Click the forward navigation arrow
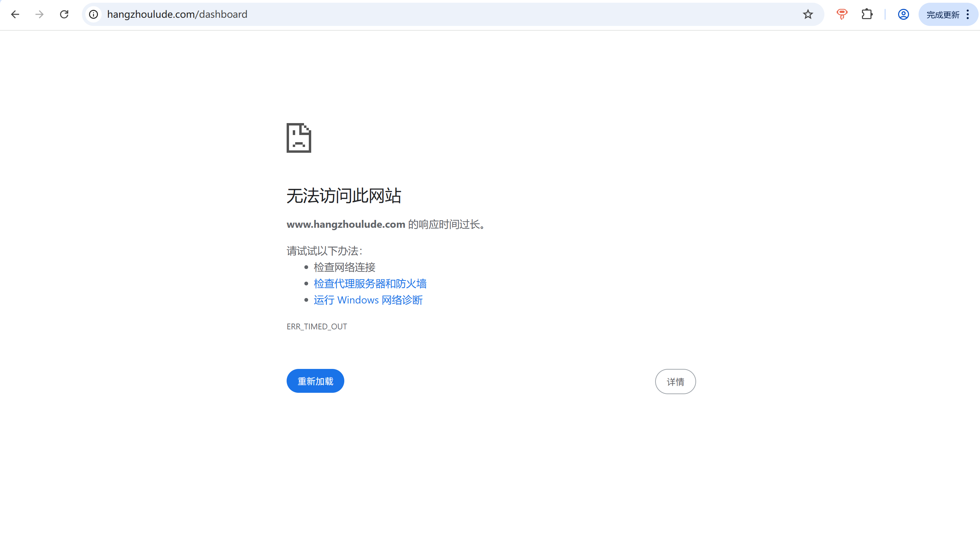Screen dimensions: 980x551 pos(40,14)
